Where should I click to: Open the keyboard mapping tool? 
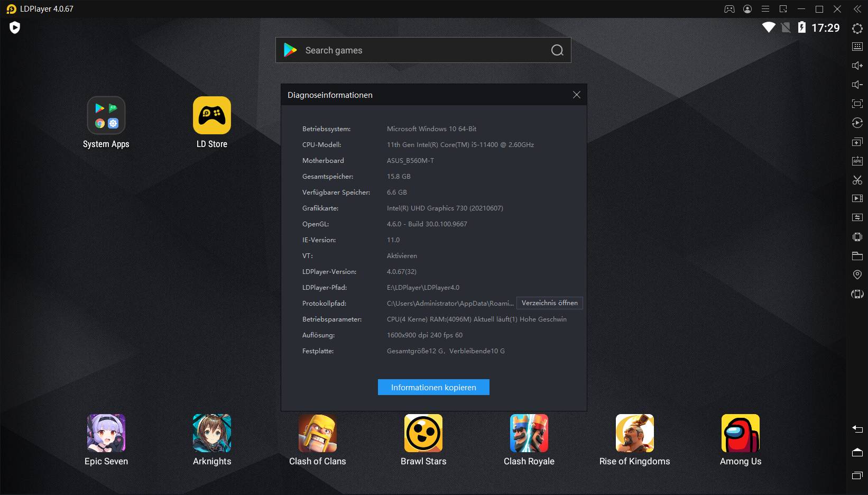[x=857, y=47]
